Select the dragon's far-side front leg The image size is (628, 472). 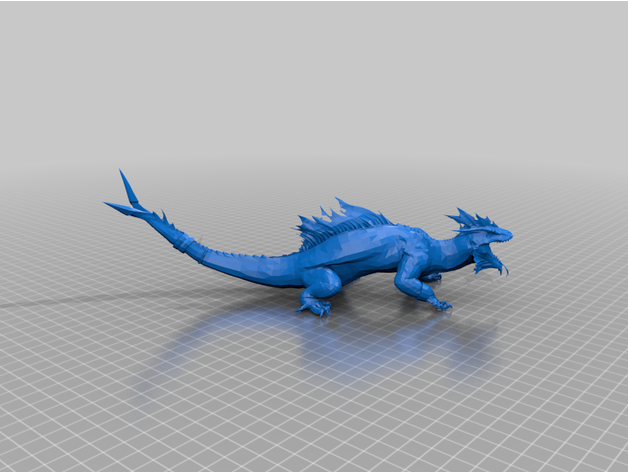pyautogui.click(x=432, y=275)
